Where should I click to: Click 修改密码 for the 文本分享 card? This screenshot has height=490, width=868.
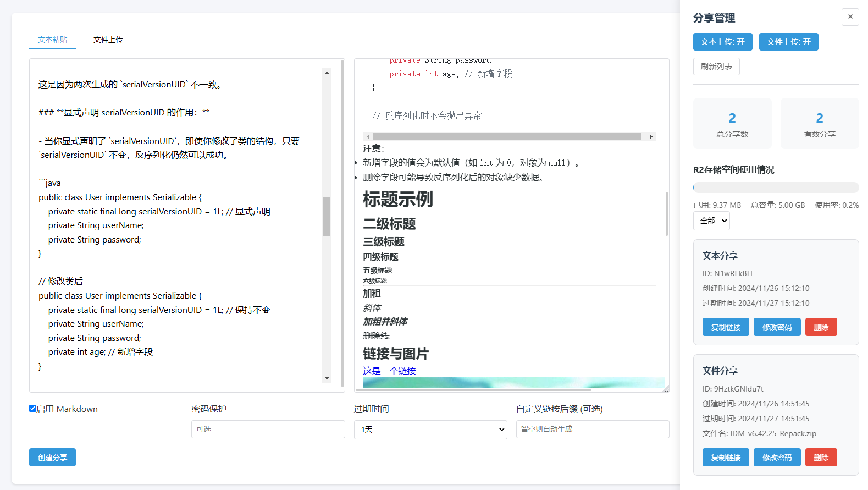(x=777, y=327)
